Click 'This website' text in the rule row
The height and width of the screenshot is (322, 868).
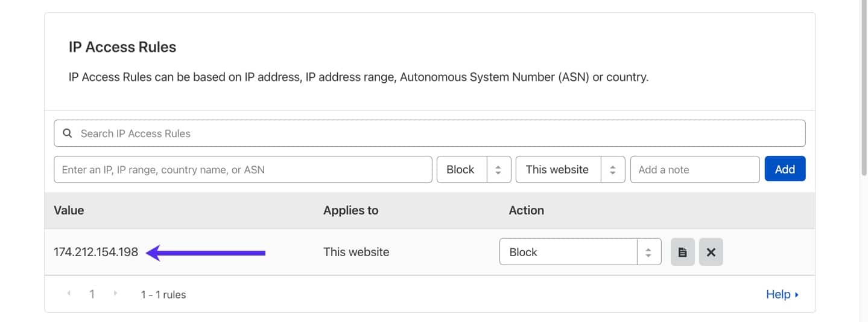coord(356,253)
